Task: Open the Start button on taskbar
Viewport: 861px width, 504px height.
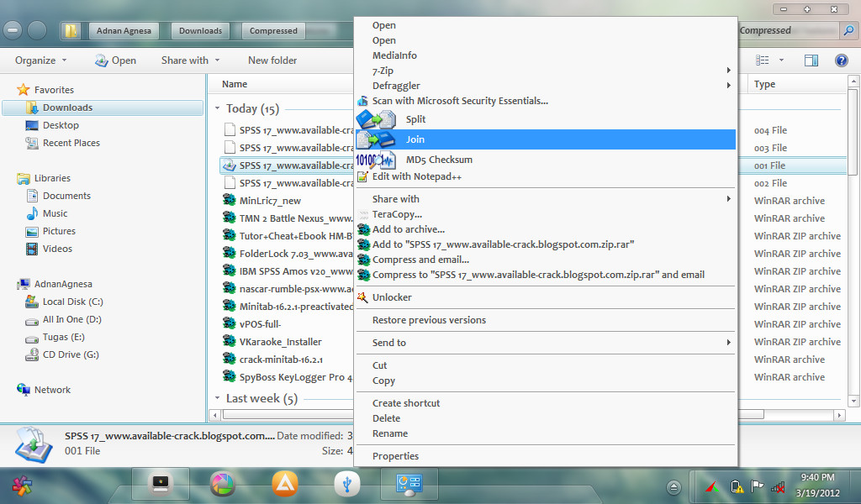Action: point(22,486)
